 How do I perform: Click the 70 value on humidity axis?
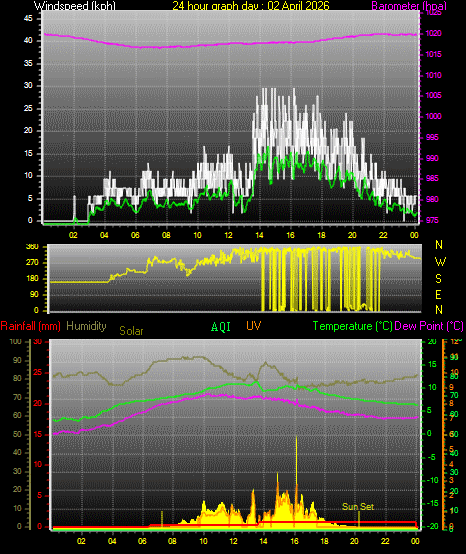[x=17, y=397]
